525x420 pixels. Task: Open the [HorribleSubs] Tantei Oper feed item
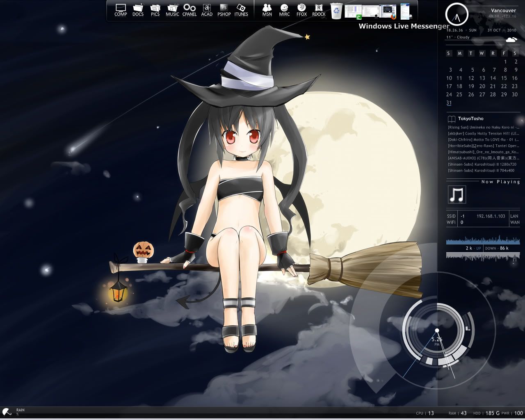pyautogui.click(x=484, y=146)
